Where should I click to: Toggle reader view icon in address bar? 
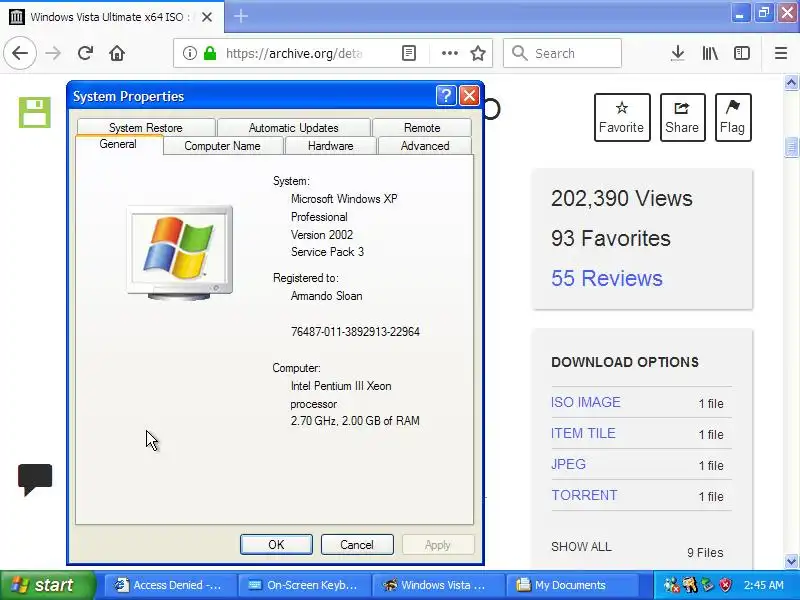[409, 53]
